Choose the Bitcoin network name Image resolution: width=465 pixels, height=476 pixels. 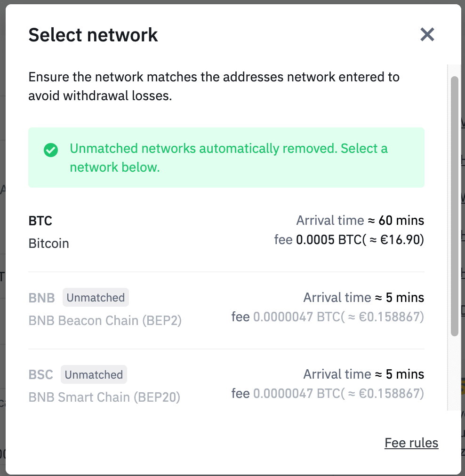click(x=49, y=243)
